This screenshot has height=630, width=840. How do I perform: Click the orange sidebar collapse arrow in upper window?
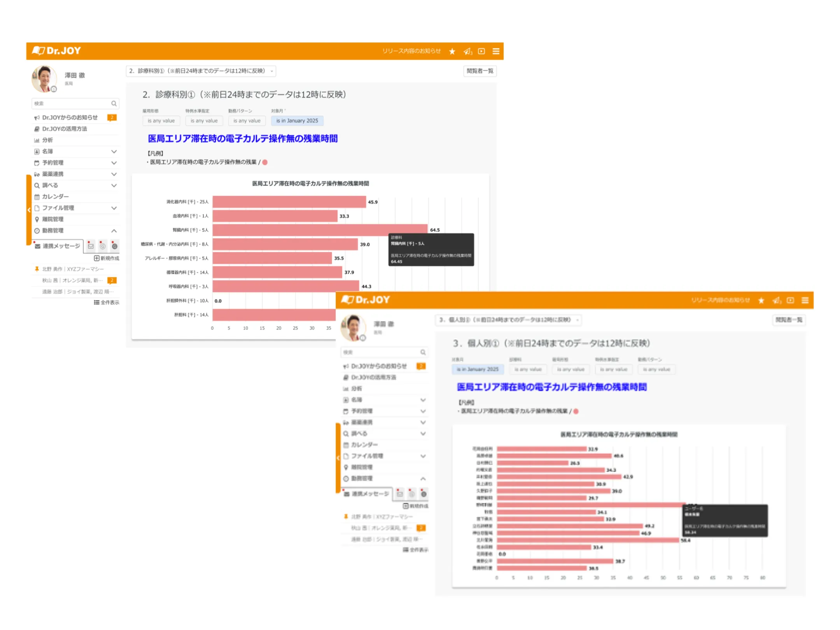[x=29, y=210]
